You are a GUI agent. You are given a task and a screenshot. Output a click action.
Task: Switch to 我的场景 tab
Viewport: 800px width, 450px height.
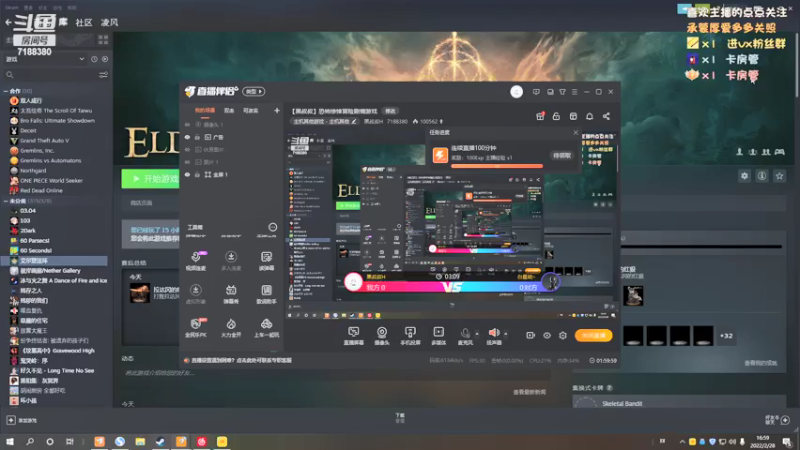[205, 110]
